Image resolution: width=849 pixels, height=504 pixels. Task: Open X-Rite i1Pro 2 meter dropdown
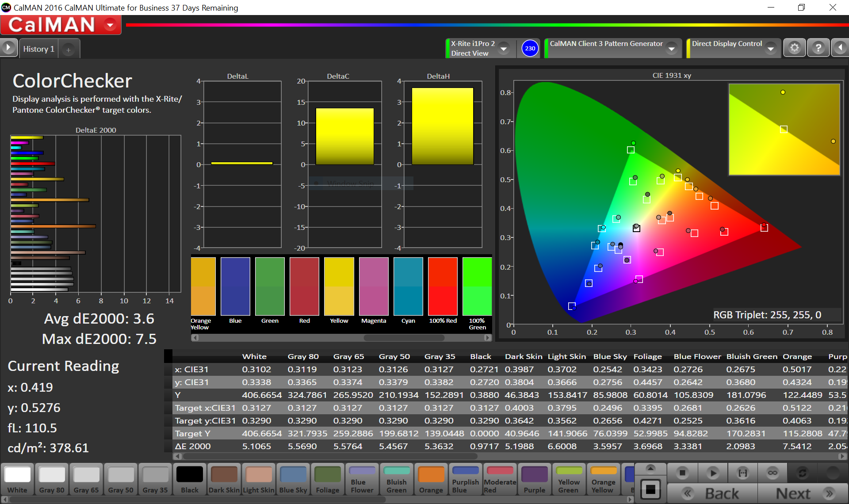coord(503,48)
